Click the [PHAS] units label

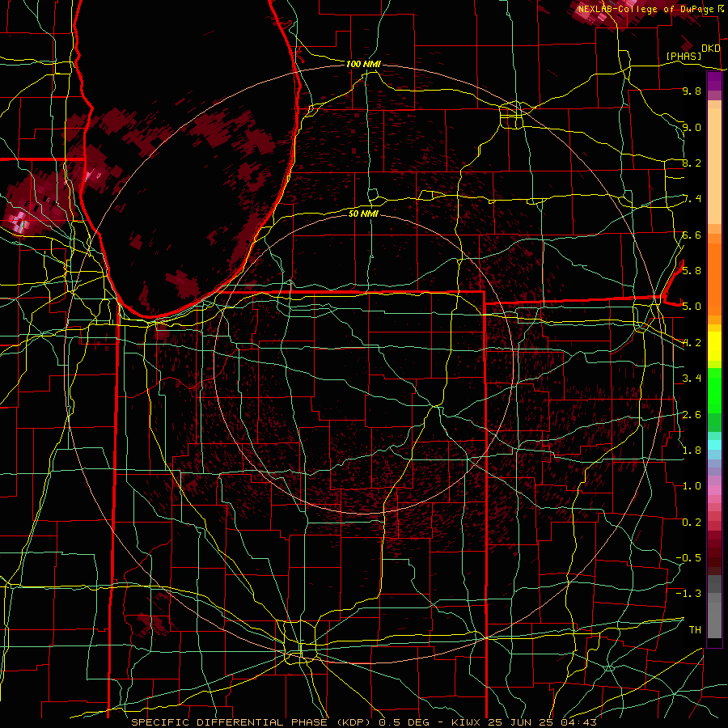click(684, 56)
